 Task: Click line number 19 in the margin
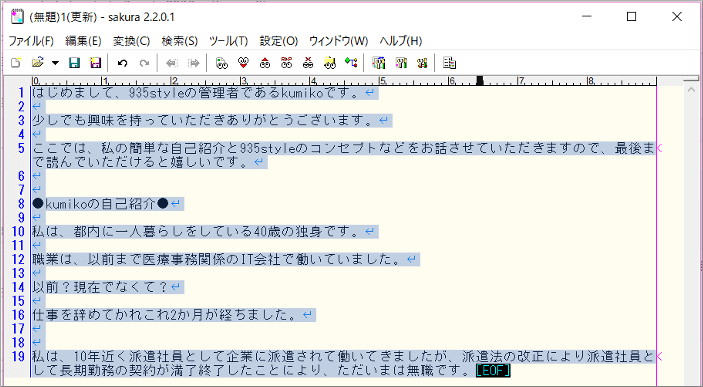point(18,357)
